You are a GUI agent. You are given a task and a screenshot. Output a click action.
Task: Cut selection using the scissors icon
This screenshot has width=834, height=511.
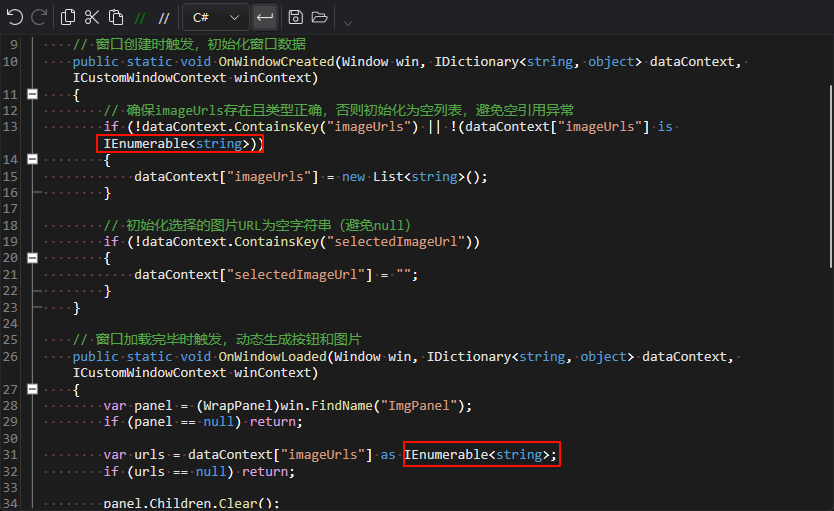[91, 18]
